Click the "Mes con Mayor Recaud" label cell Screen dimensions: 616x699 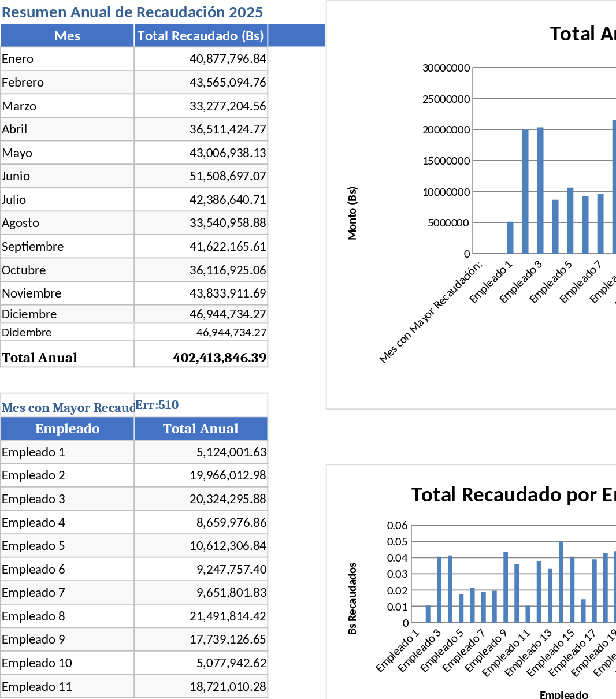click(68, 408)
